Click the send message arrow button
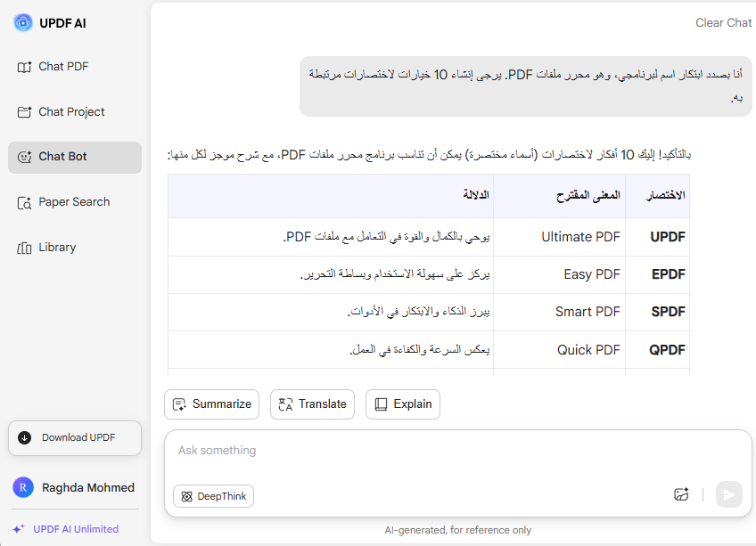Image resolution: width=756 pixels, height=546 pixels. (729, 494)
